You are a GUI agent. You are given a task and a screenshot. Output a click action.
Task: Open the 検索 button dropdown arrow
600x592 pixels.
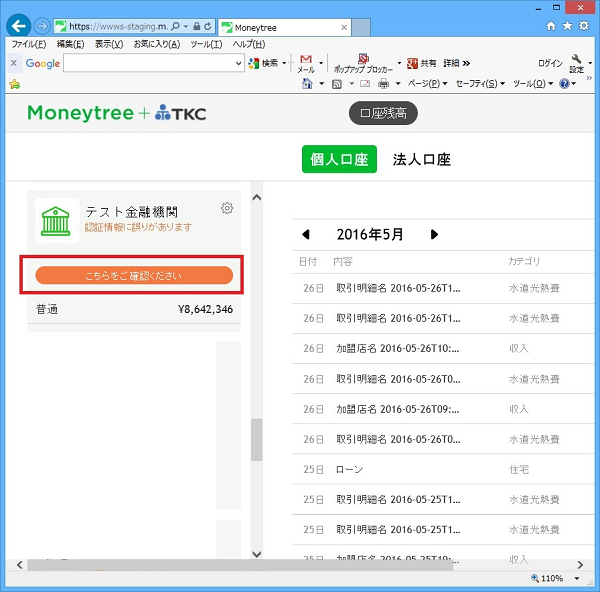pyautogui.click(x=284, y=63)
